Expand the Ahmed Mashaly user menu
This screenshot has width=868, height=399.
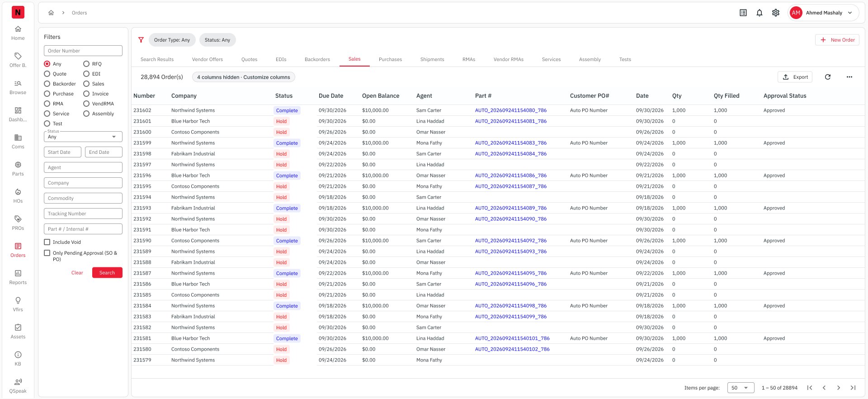tap(823, 13)
